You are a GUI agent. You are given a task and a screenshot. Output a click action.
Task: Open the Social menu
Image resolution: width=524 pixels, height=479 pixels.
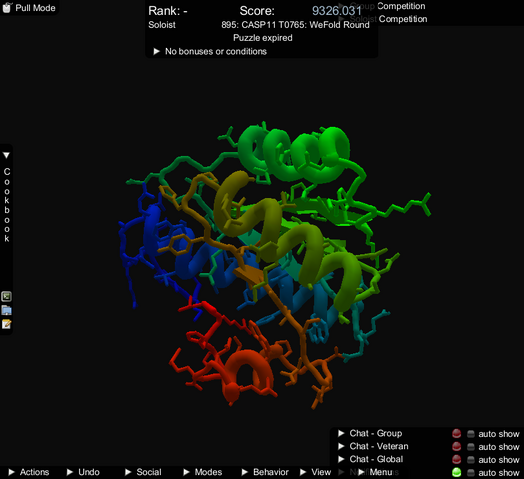[x=143, y=472]
